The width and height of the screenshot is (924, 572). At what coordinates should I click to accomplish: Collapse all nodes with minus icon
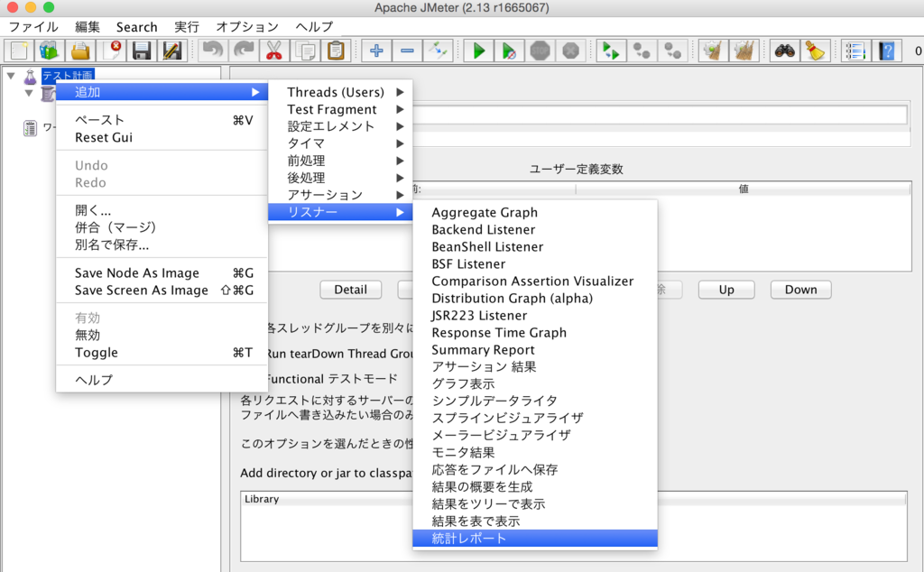(407, 51)
